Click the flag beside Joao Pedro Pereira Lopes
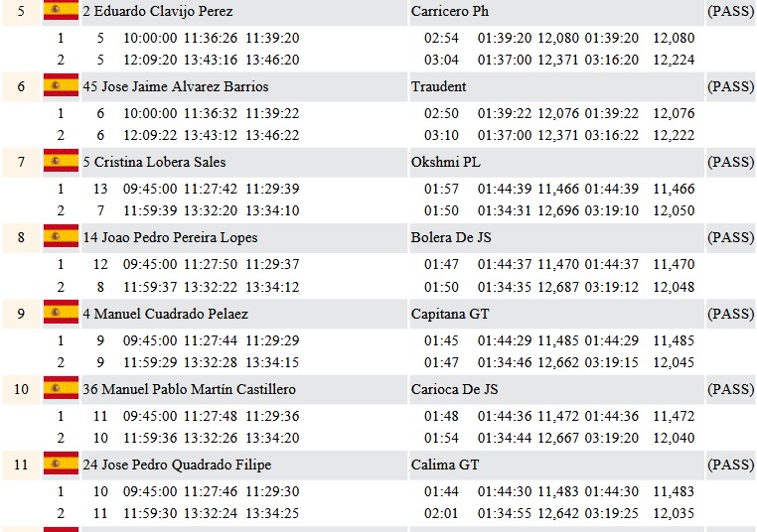This screenshot has width=757, height=532. point(61,237)
